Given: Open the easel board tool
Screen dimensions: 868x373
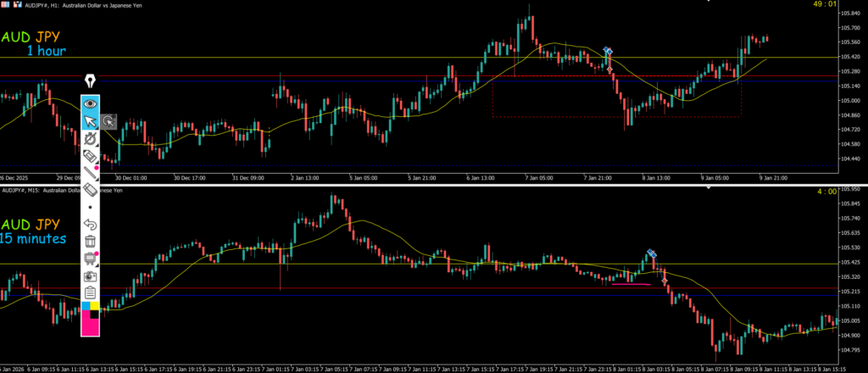Looking at the screenshot, I should 90,259.
